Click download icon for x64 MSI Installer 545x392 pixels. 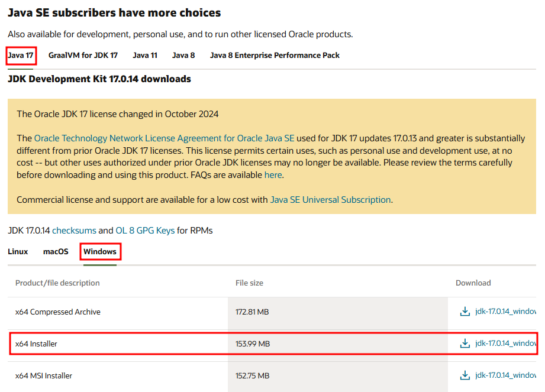[465, 375]
